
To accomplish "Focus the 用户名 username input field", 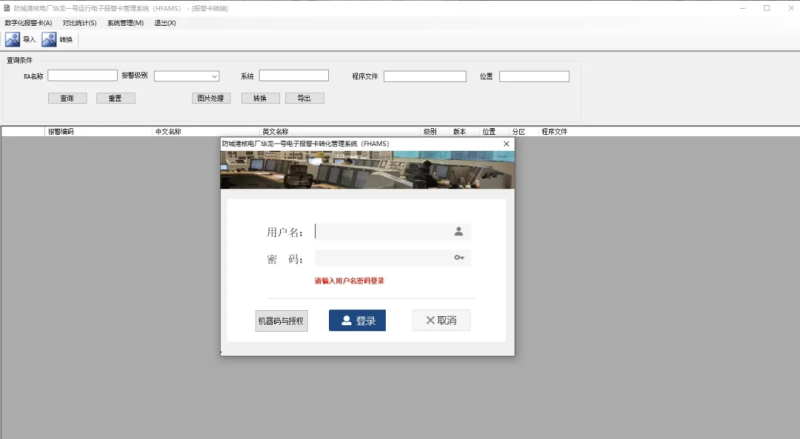I will click(383, 231).
